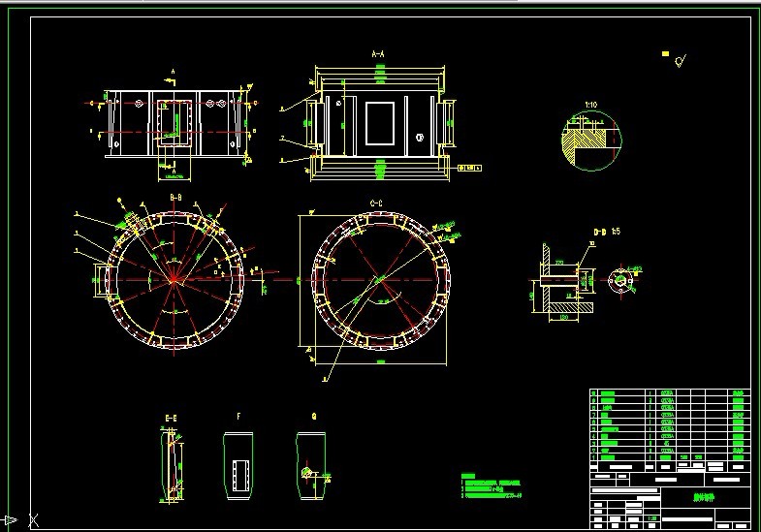Select the F view title
Image resolution: width=761 pixels, height=532 pixels.
pos(238,417)
